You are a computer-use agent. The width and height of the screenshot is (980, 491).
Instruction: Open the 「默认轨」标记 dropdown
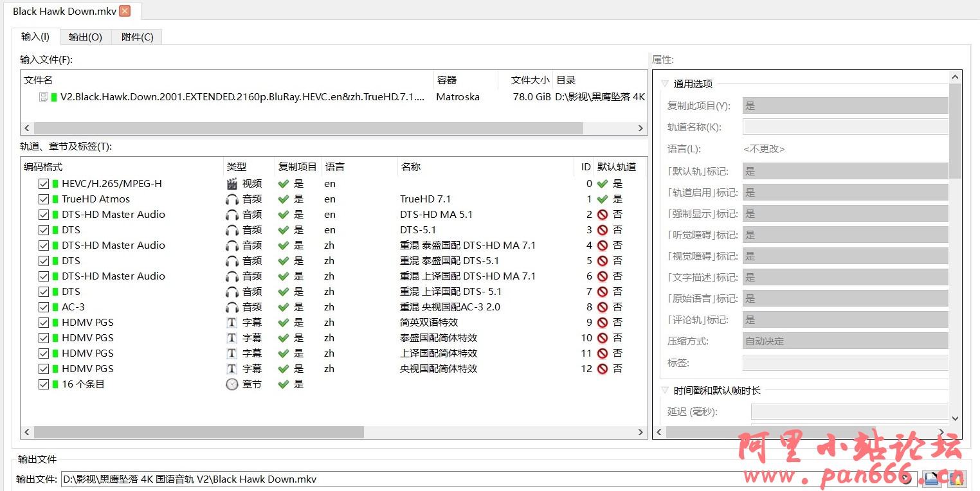click(845, 171)
